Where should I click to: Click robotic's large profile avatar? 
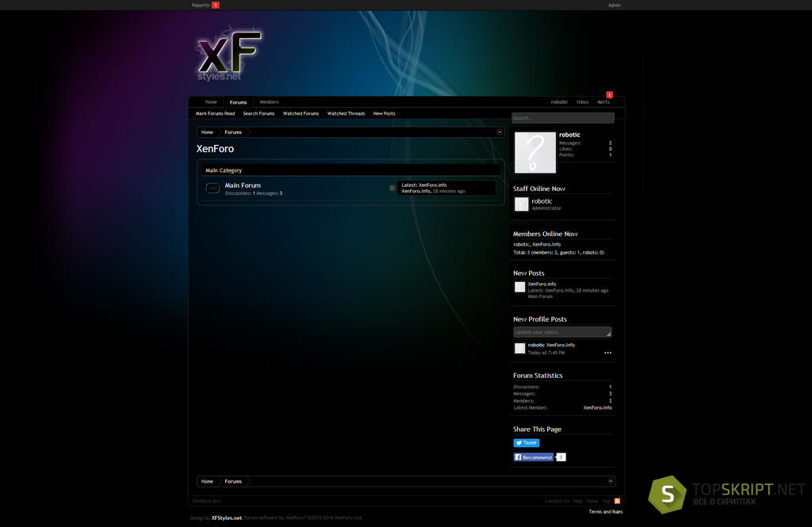tap(535, 152)
